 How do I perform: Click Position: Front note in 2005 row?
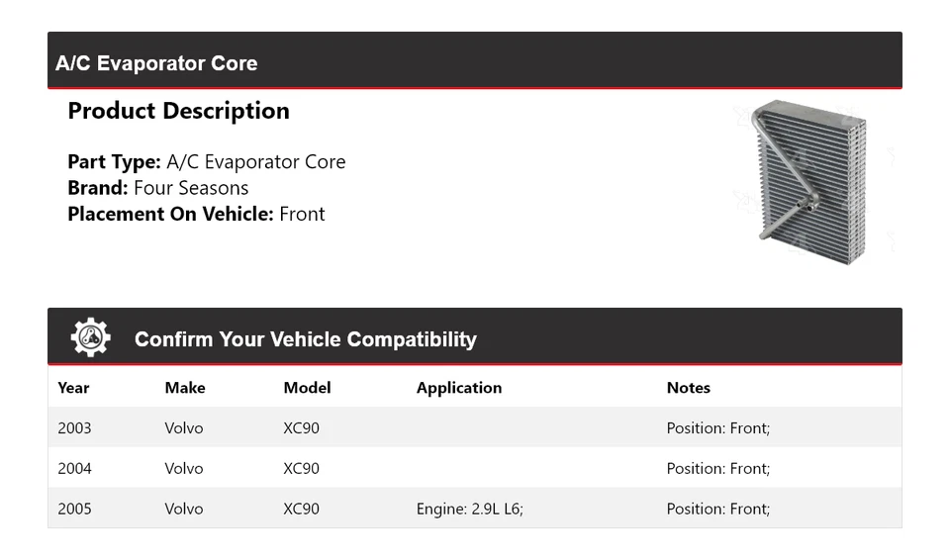click(717, 510)
